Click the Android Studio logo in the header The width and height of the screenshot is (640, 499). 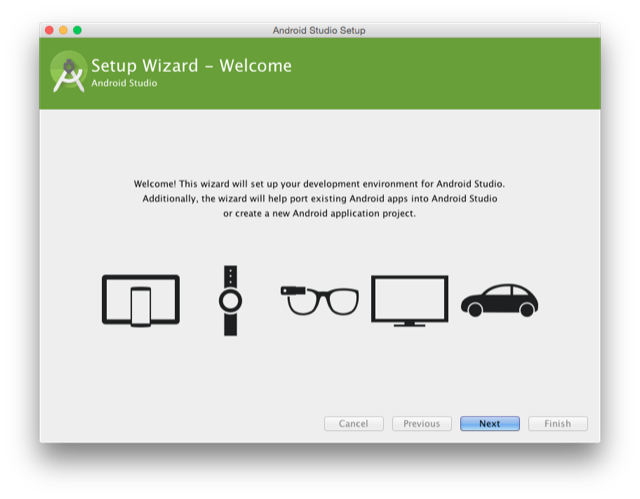pos(69,72)
